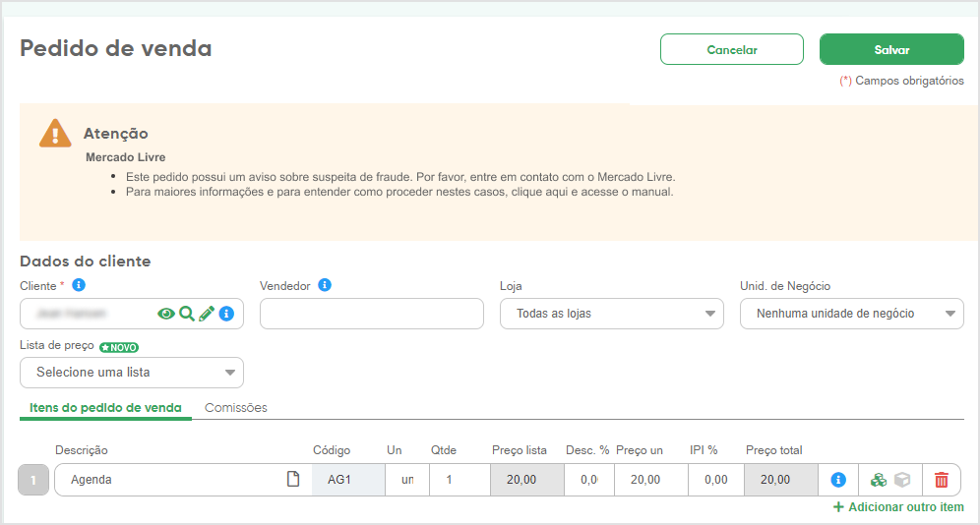Expand the Loja dropdown
This screenshot has height=525, width=980.
611,314
